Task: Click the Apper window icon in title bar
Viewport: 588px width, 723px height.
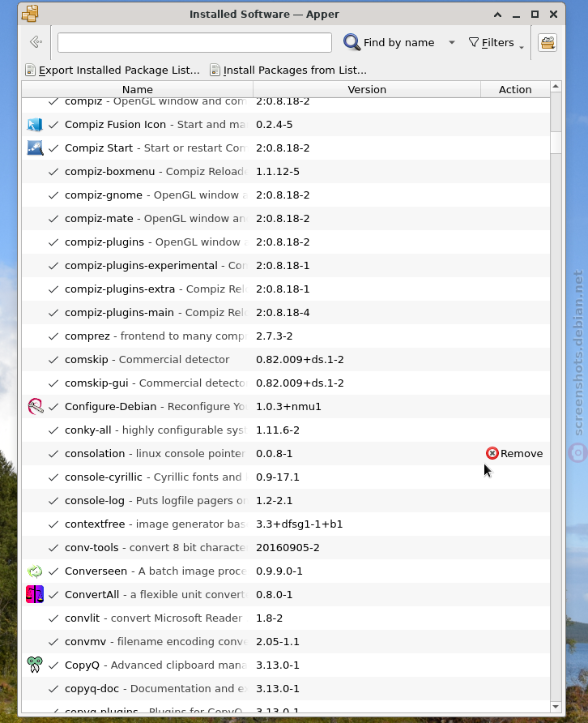Action: [x=30, y=13]
